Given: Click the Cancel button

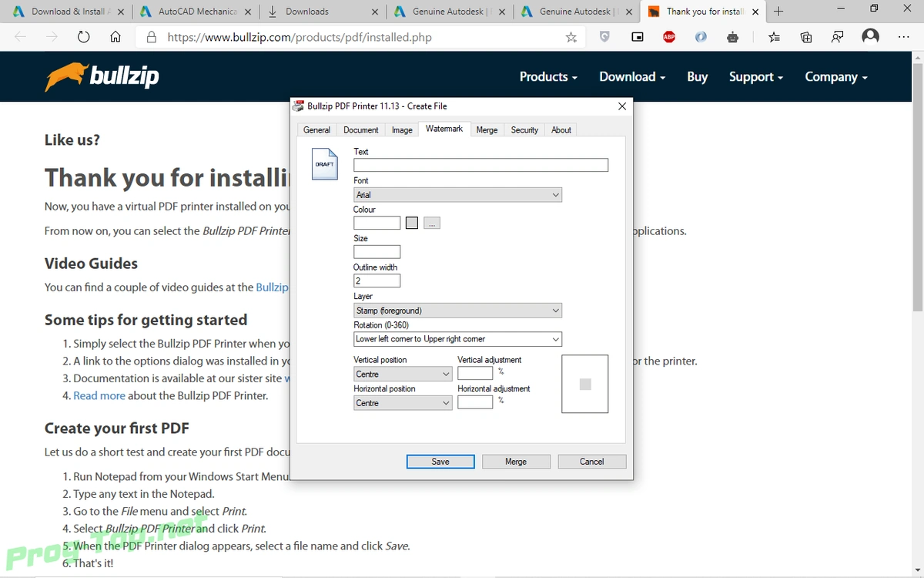Looking at the screenshot, I should 591,462.
